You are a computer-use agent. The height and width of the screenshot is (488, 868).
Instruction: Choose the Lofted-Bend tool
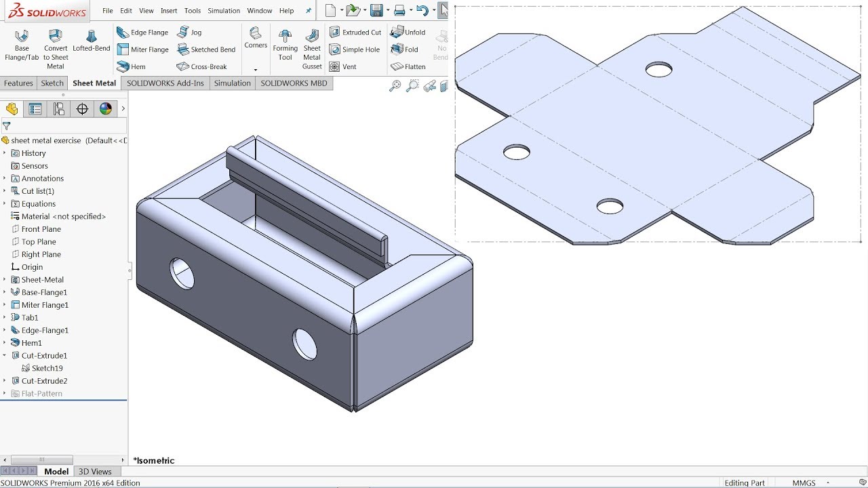[x=91, y=41]
